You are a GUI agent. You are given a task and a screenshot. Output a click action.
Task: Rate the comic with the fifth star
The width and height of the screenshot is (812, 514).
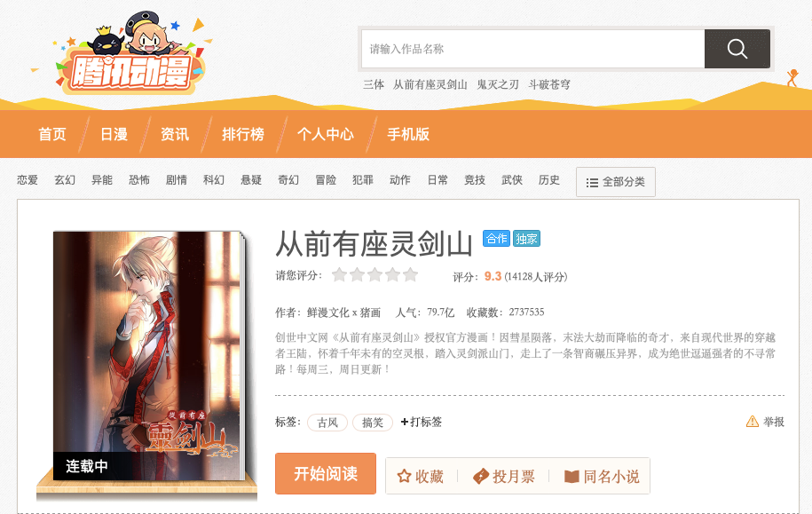(411, 274)
